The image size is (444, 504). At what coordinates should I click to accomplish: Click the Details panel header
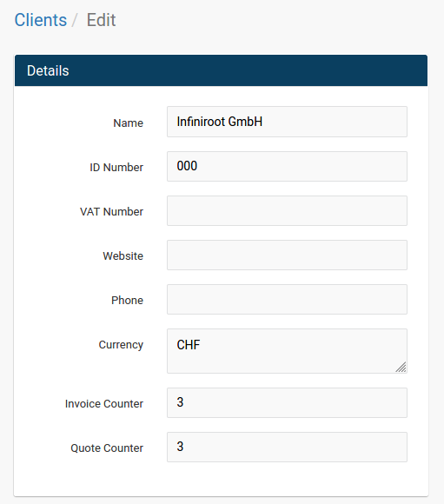(x=221, y=70)
